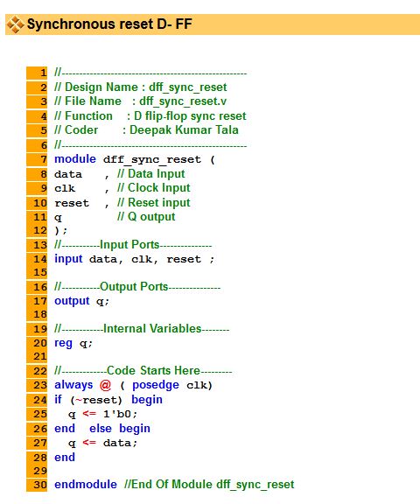Click the 'Synchronous reset D- FF' heading
420x504 pixels.
(x=109, y=24)
